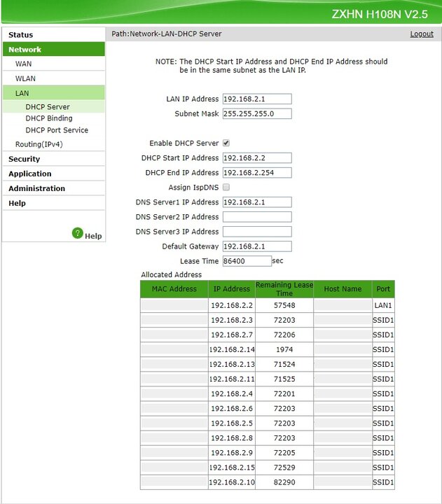Click the DNS Server1 IP Address field
The width and height of the screenshot is (442, 504).
click(257, 202)
